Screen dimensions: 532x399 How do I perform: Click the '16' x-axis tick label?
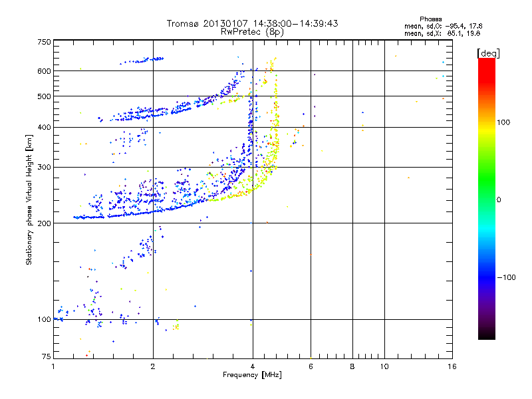click(x=452, y=366)
